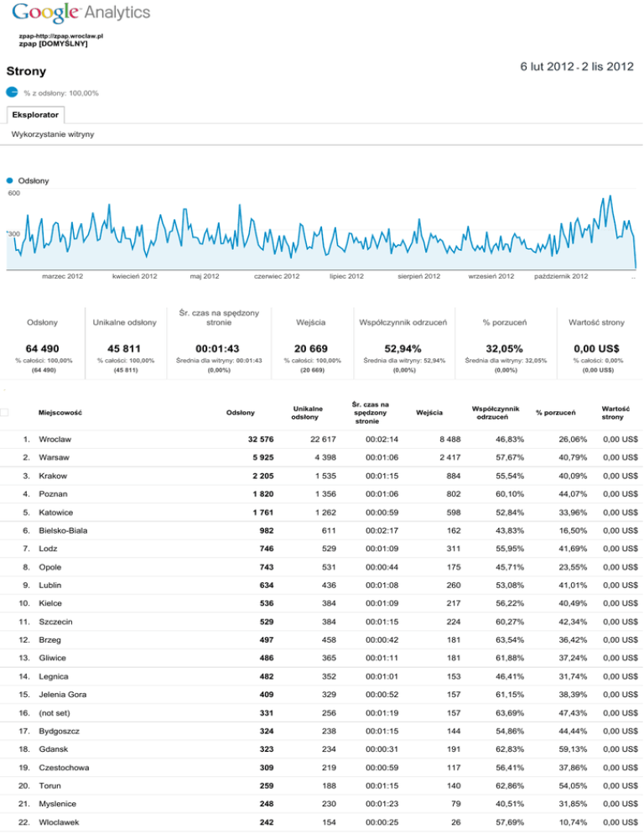
Task: Click the zpap [DOMYŚLNY] profile name
Action: click(x=53, y=44)
